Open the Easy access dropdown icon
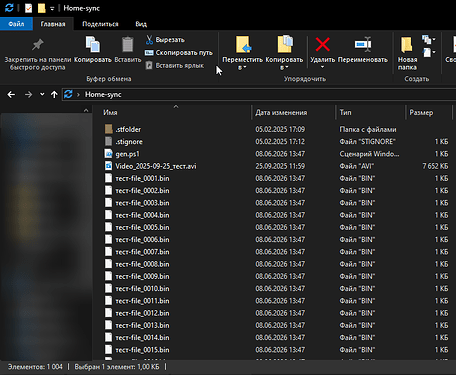This screenshot has height=375, width=456. 429,52
